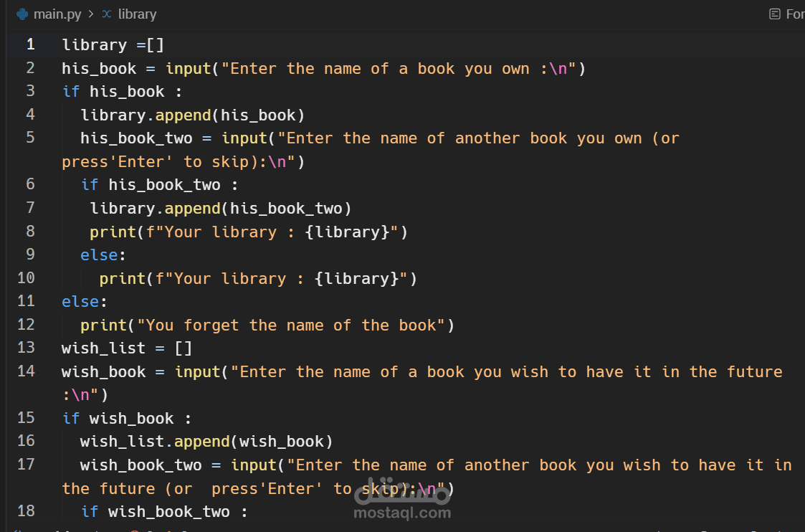Click line number 15 in the gutter
Viewport: 805px width, 532px height.
(x=27, y=417)
